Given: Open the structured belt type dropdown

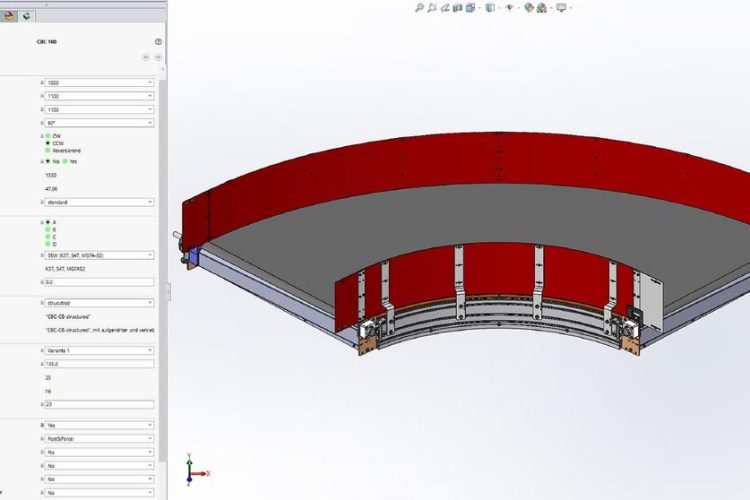Looking at the screenshot, I should pos(98,303).
